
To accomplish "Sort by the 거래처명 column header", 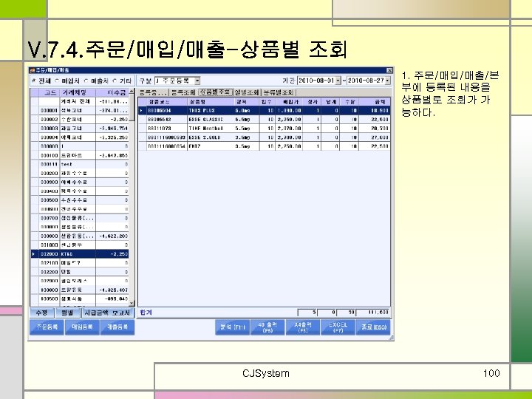I will [78, 92].
